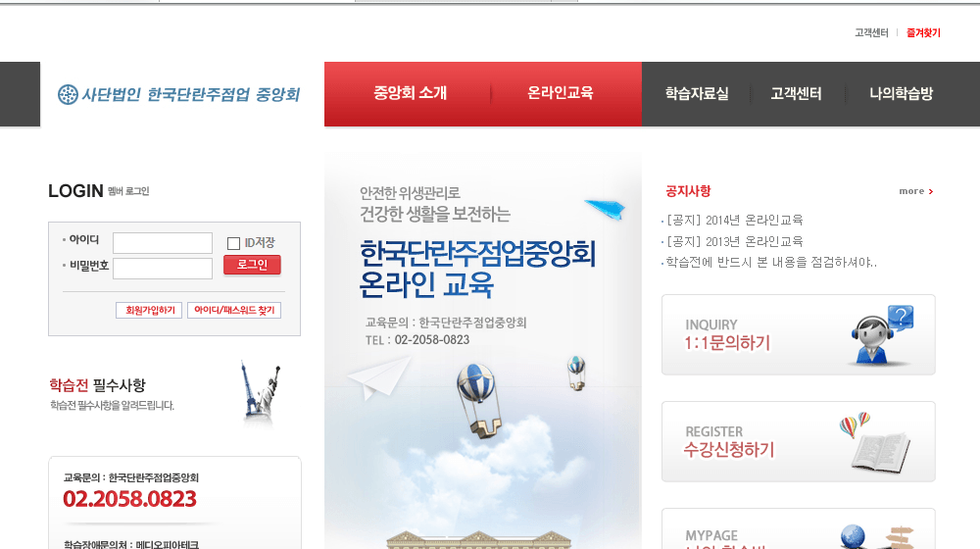980x549 pixels.
Task: Click the white paper airplane graphic
Action: tap(378, 378)
